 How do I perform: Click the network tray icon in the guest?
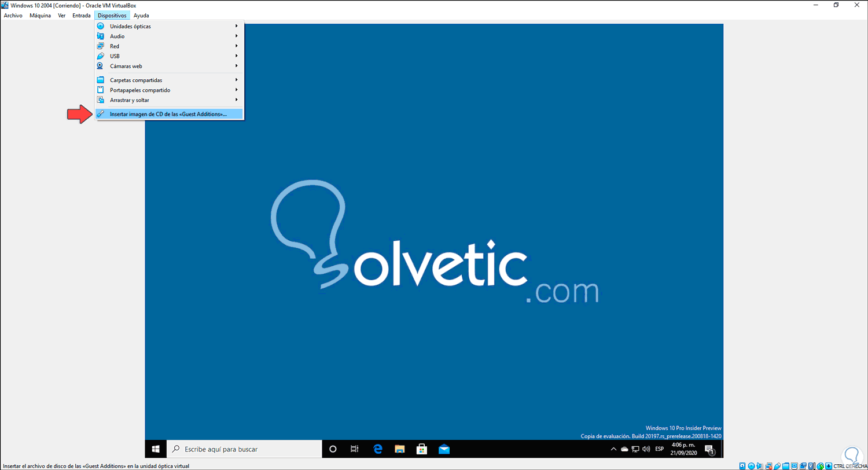(635, 449)
